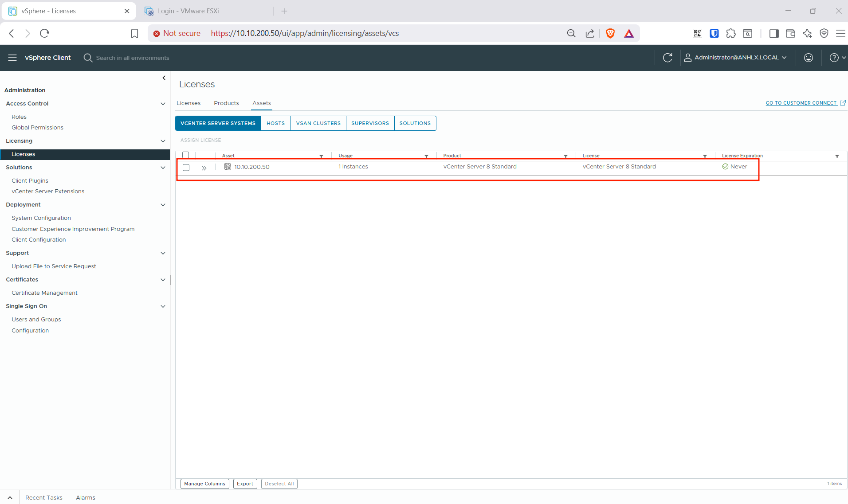Viewport: 848px width, 504px height.
Task: Bookmark this page
Action: coord(134,33)
